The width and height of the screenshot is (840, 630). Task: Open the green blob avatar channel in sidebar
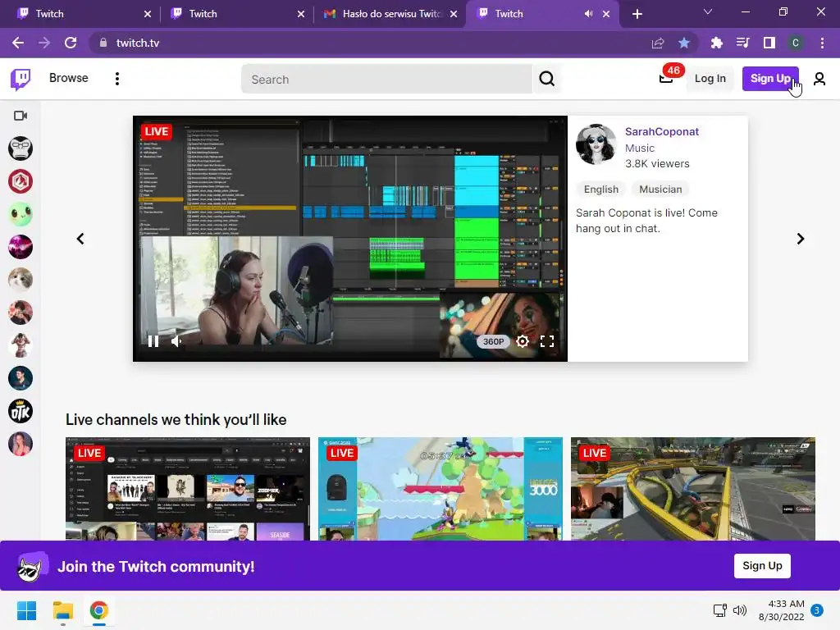pyautogui.click(x=21, y=214)
